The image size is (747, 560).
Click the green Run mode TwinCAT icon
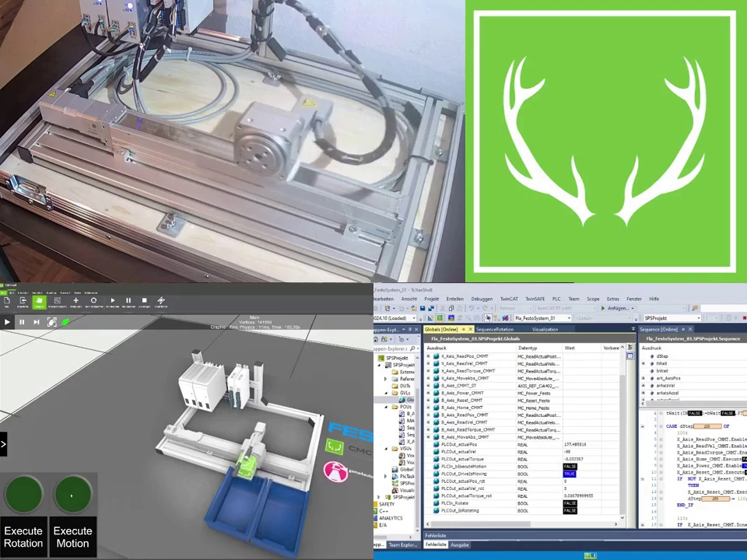click(x=440, y=318)
